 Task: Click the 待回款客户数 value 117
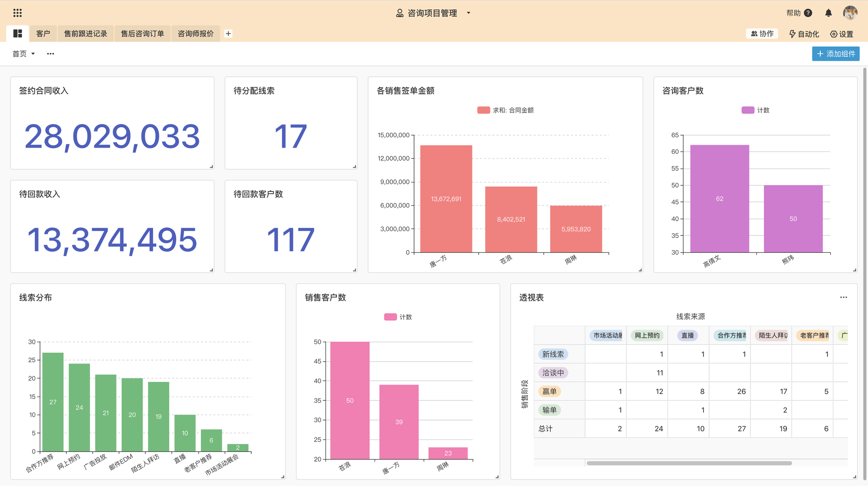coord(291,240)
